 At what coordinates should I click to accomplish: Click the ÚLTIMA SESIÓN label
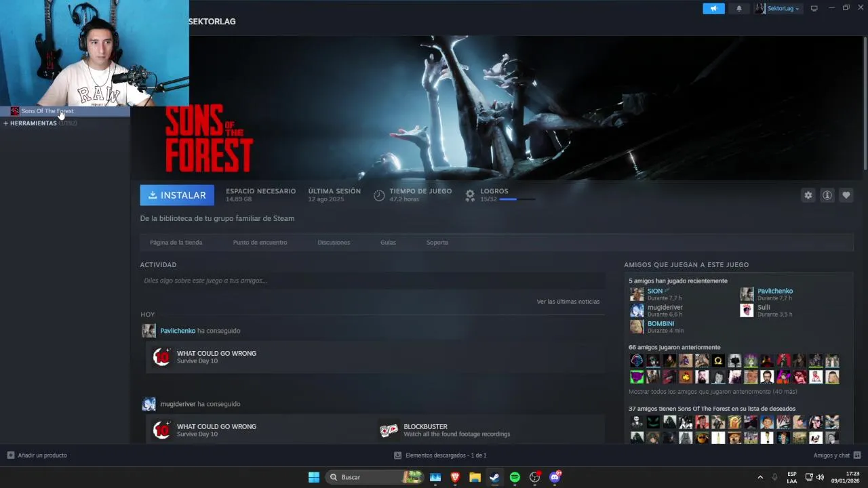point(334,191)
